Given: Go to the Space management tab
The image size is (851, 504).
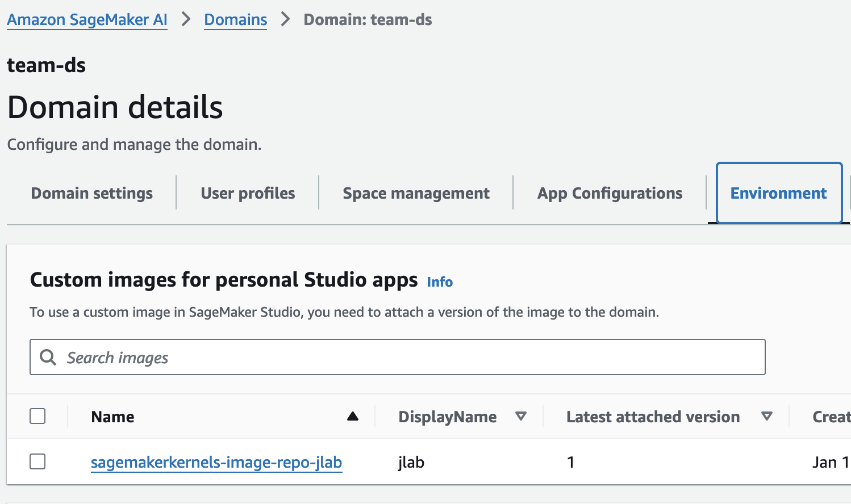Looking at the screenshot, I should [x=416, y=194].
